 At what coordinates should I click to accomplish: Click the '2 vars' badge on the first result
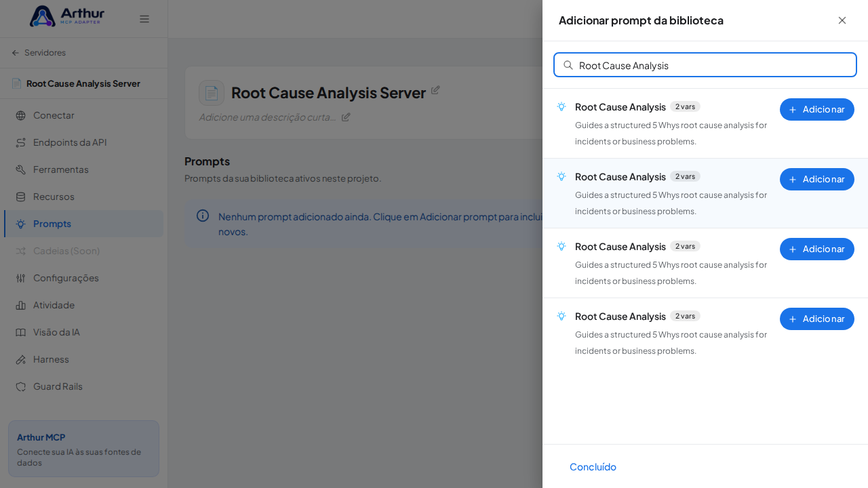(685, 106)
